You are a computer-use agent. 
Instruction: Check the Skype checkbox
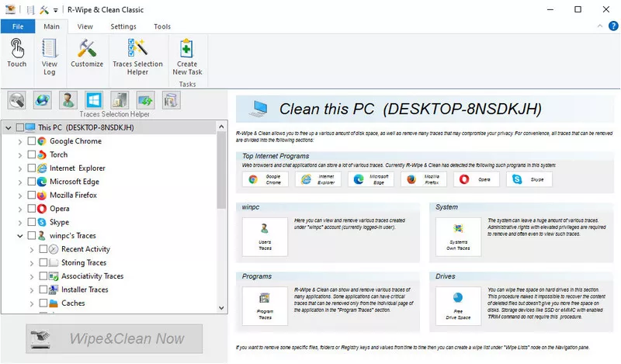[32, 222]
